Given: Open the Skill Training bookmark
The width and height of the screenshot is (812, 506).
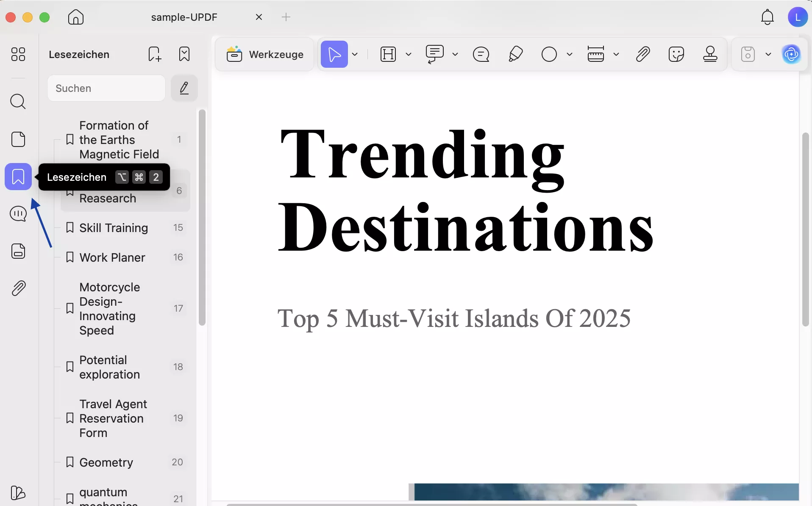Looking at the screenshot, I should click(x=125, y=228).
